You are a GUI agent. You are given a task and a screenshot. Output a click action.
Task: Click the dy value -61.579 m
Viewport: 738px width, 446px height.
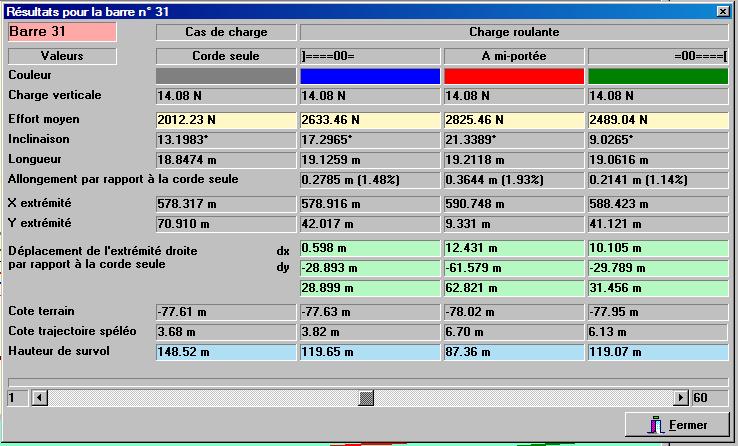pos(514,268)
